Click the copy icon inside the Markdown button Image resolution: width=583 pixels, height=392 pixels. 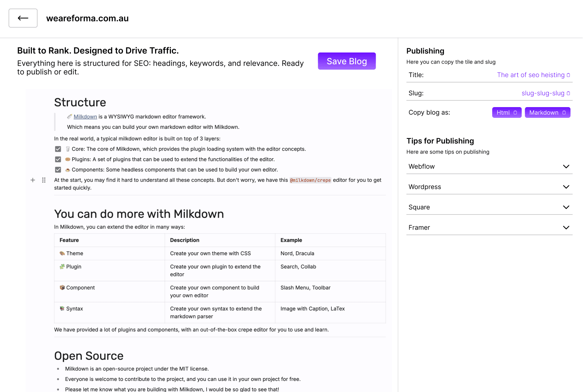coord(564,112)
